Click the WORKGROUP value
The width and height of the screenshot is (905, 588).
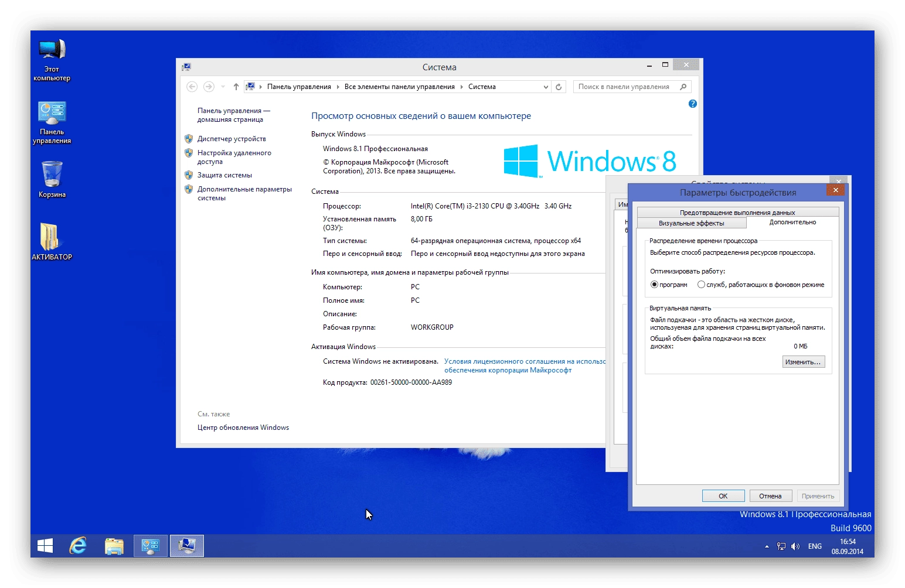pos(432,327)
